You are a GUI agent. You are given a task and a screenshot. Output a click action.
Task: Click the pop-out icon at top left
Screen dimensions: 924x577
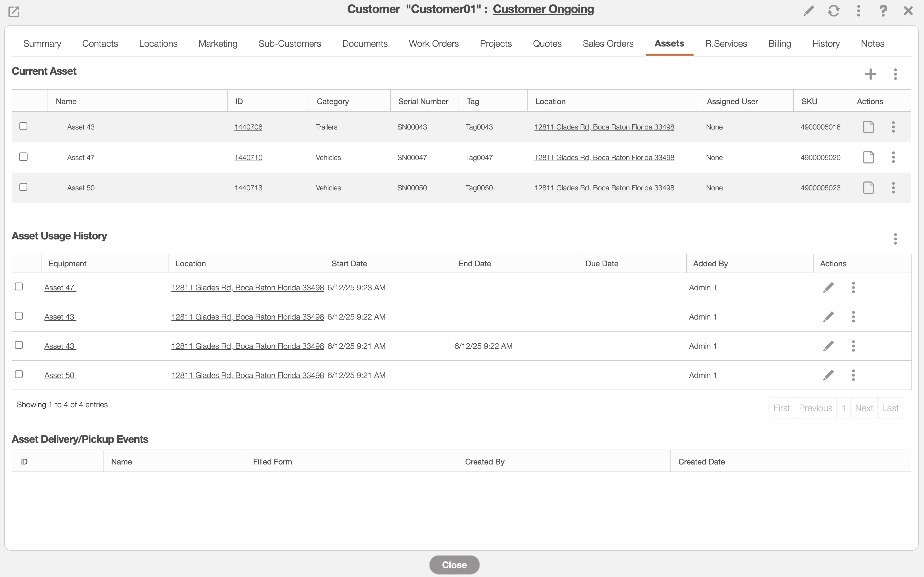coord(14,12)
